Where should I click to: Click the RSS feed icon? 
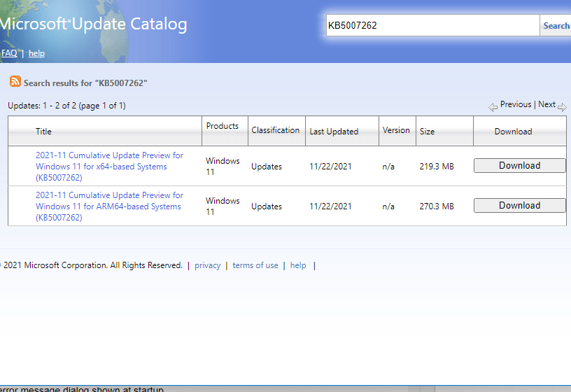click(x=15, y=81)
